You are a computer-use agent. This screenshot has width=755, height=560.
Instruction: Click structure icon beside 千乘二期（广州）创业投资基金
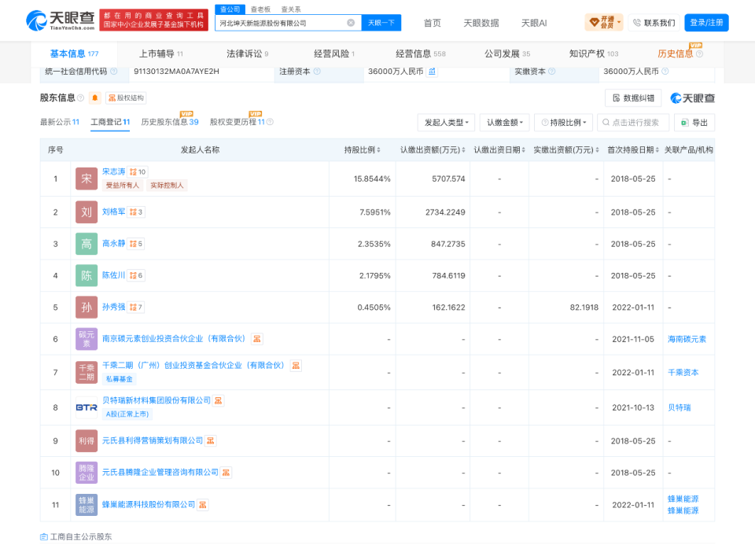pos(296,366)
